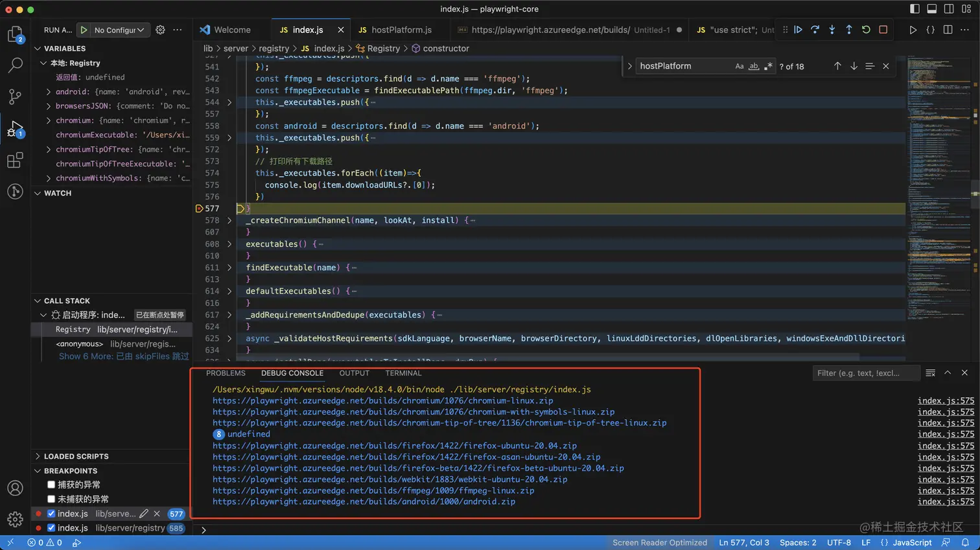Viewport: 980px width, 550px height.
Task: Enable 捕获的异常 breakpoint checkbox
Action: coord(51,485)
